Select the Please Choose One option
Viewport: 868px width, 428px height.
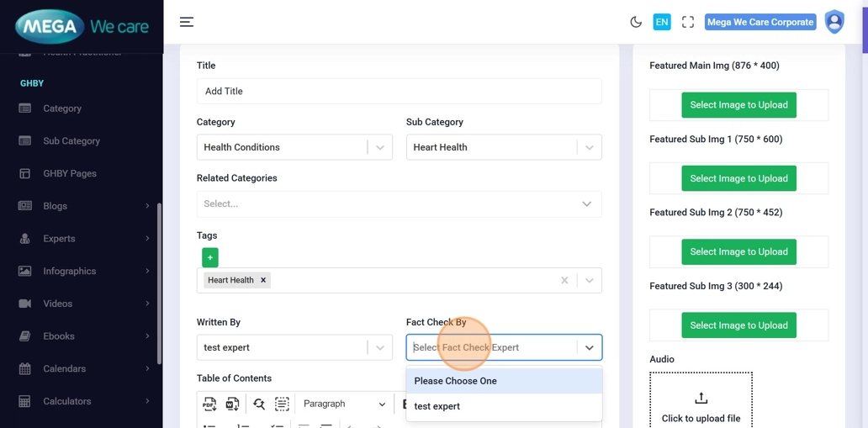point(455,381)
